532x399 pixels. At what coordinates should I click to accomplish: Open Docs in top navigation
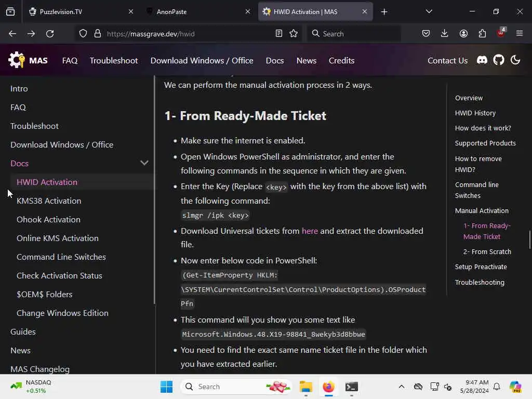coord(275,60)
